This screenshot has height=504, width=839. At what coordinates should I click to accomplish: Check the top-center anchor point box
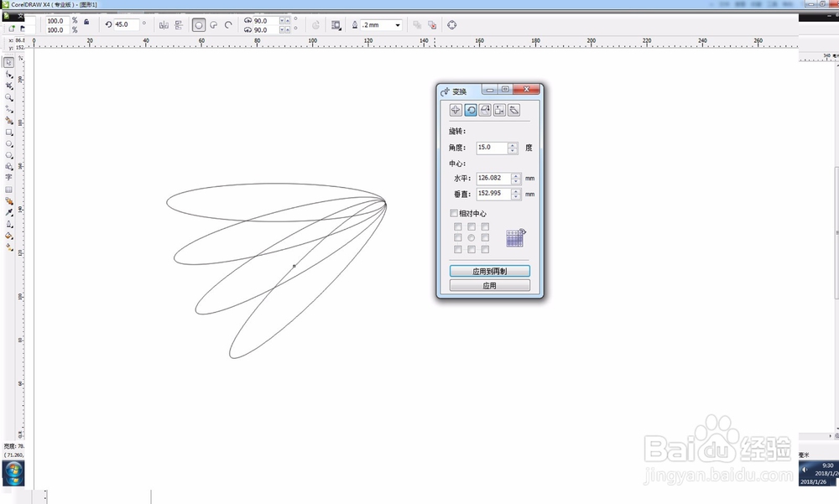(472, 227)
